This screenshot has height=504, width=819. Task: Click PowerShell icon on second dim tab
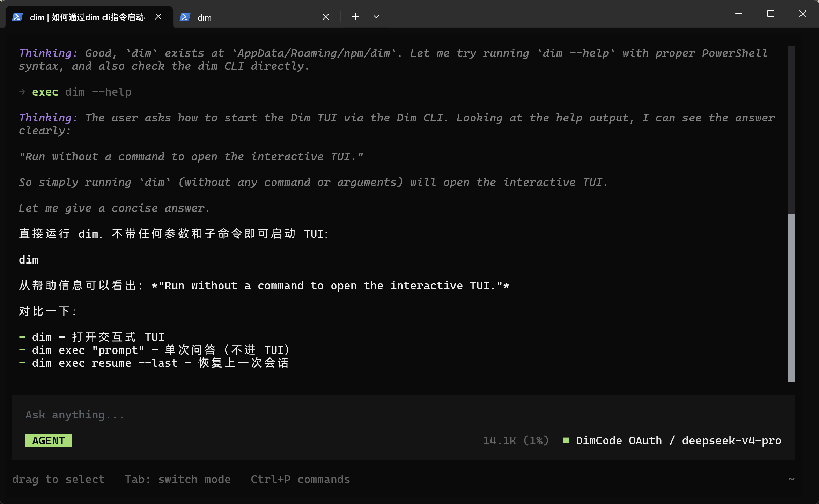(185, 17)
